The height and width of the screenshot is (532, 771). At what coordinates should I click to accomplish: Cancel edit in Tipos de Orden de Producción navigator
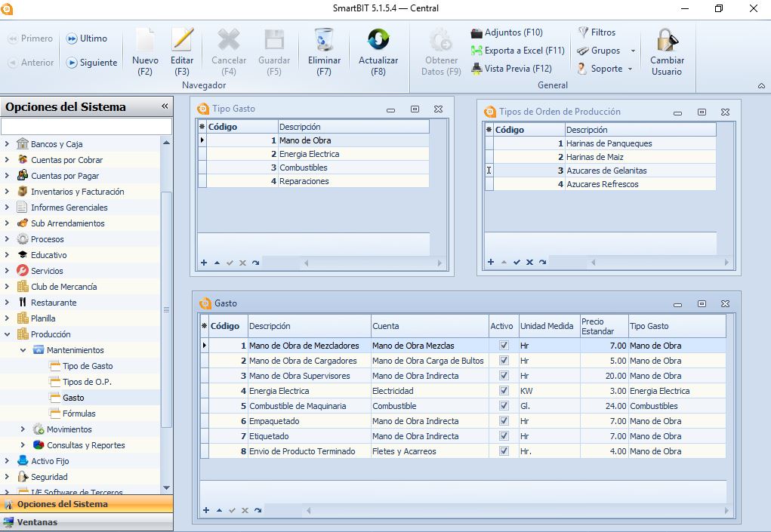(x=529, y=263)
